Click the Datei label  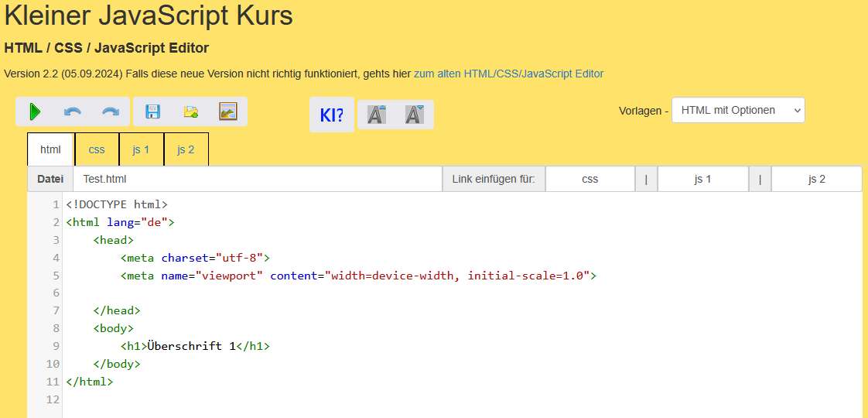tap(50, 180)
